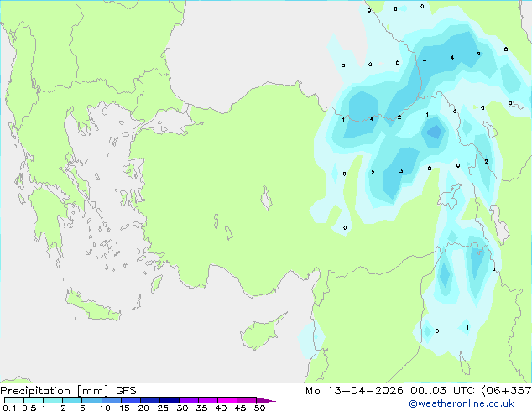Click the legend scale label '10'
The width and height of the screenshot is (532, 411).
pyautogui.click(x=105, y=408)
